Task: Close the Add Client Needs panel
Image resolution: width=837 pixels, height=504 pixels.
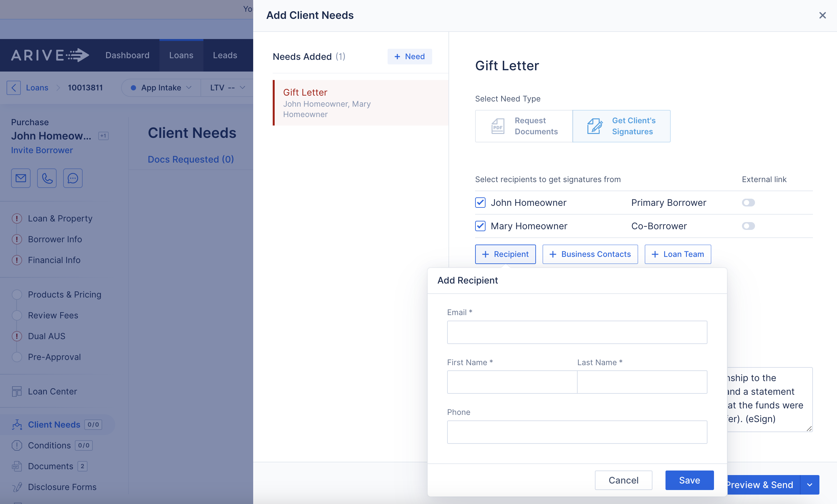Action: pos(822,15)
